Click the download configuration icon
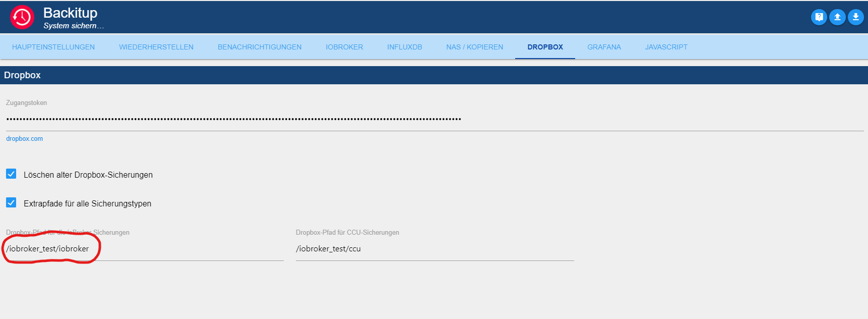The width and height of the screenshot is (868, 319). pyautogui.click(x=855, y=17)
